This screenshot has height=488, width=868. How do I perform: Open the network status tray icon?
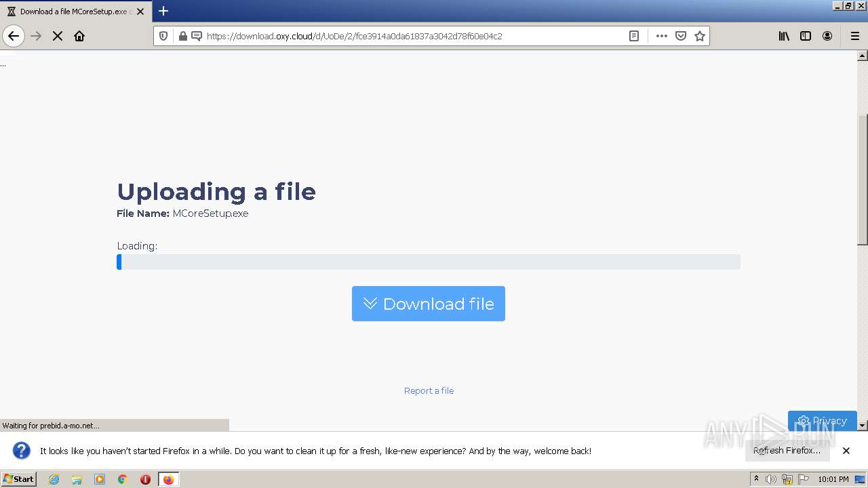[787, 479]
